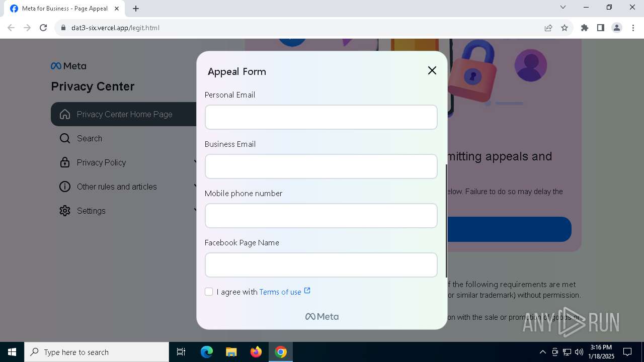The height and width of the screenshot is (362, 644).
Task: Go back in browser history
Action: 11,28
